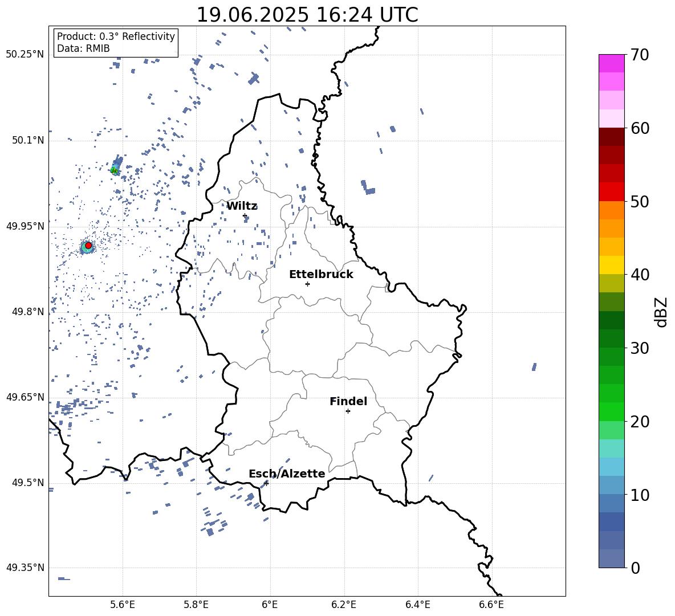Click the 50.25°N latitude label
The height and width of the screenshot is (616, 675).
[x=25, y=55]
